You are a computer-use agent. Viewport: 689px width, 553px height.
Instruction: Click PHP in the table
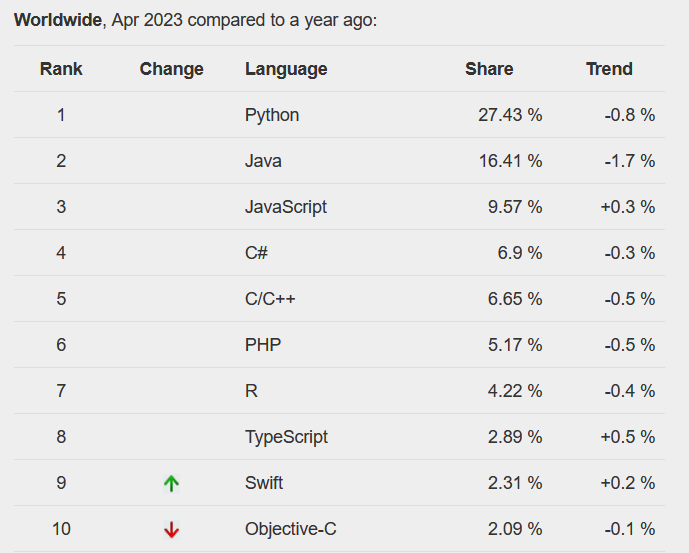coord(263,345)
